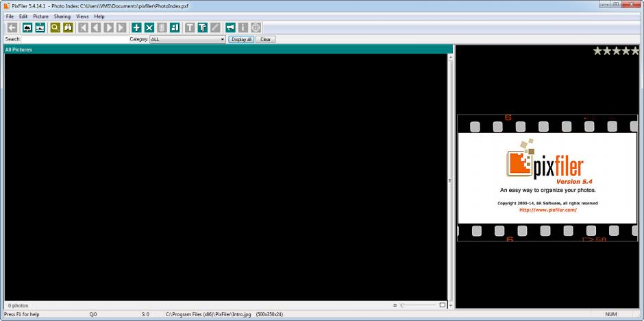Click the megaphone share icon
Image resolution: width=644 pixels, height=321 pixels.
(230, 27)
